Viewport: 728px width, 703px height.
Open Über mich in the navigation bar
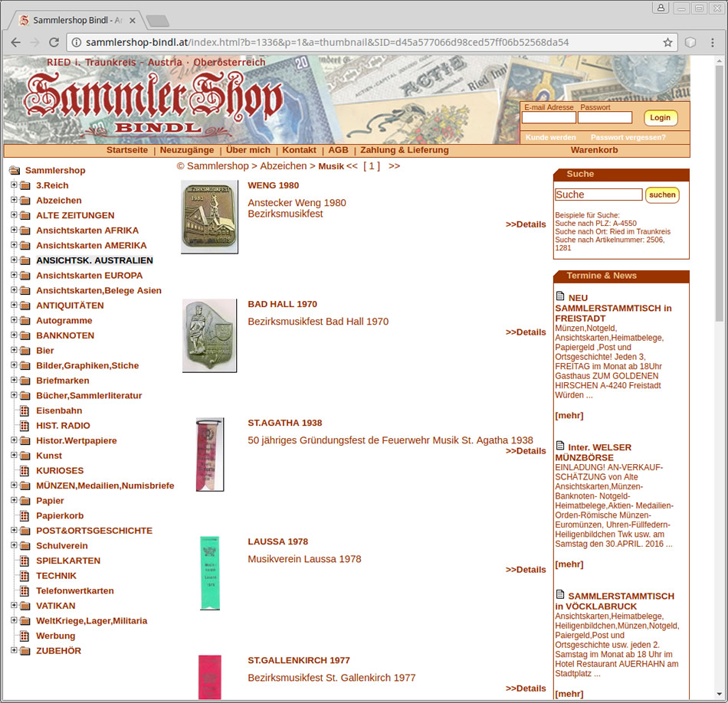(248, 150)
